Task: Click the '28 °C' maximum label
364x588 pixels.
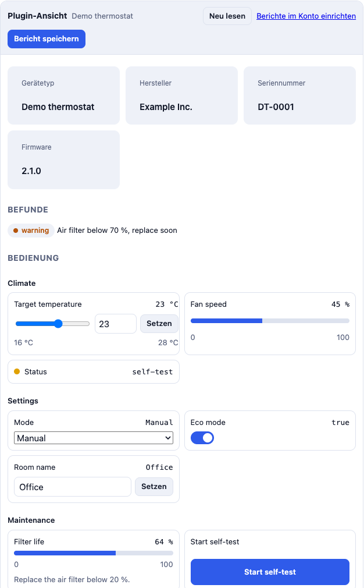Action: [168, 342]
